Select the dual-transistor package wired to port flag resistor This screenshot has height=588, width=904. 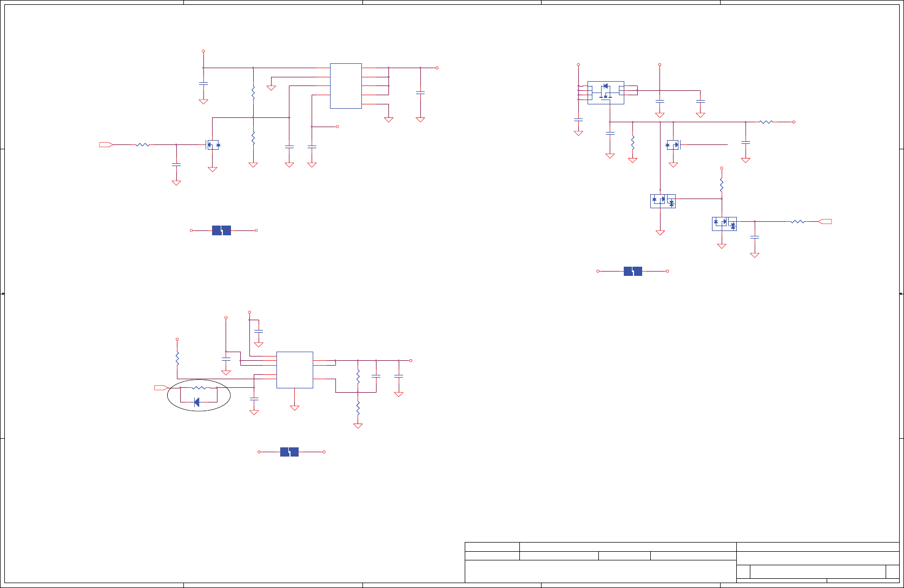[x=724, y=224]
